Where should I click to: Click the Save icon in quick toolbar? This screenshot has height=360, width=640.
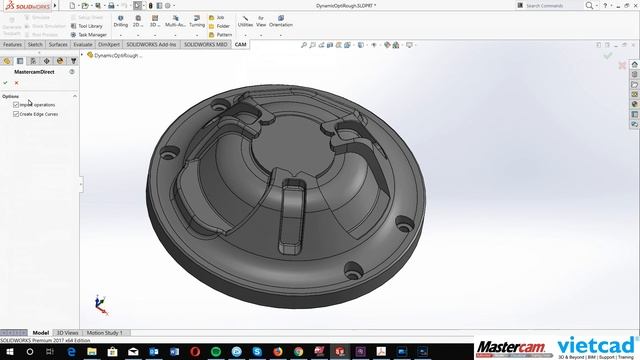[98, 6]
